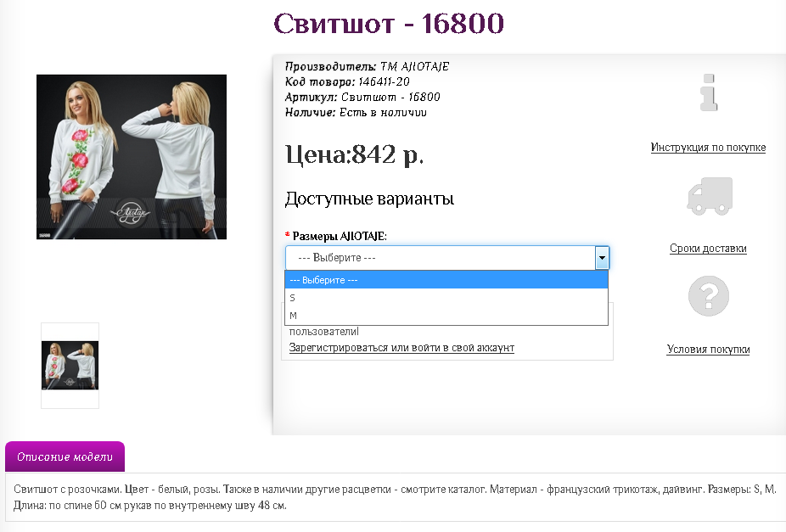Click the question mark icon

coord(708,297)
